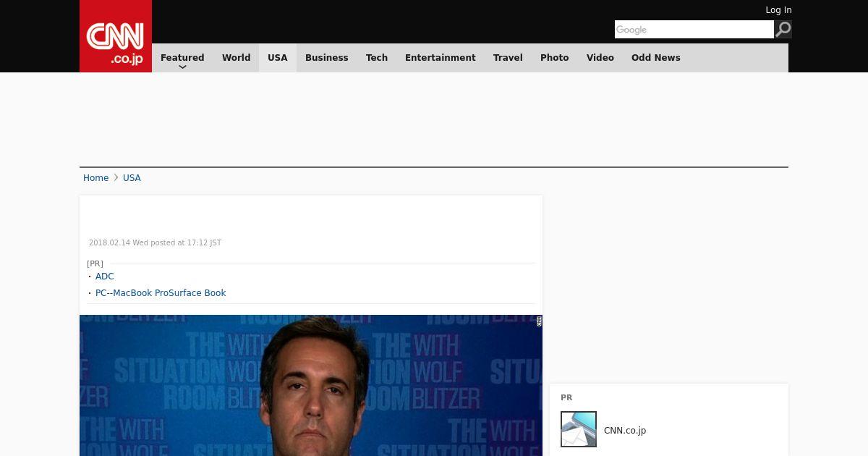
Task: Click the posted date 2018.02.14 text
Action: click(x=155, y=243)
